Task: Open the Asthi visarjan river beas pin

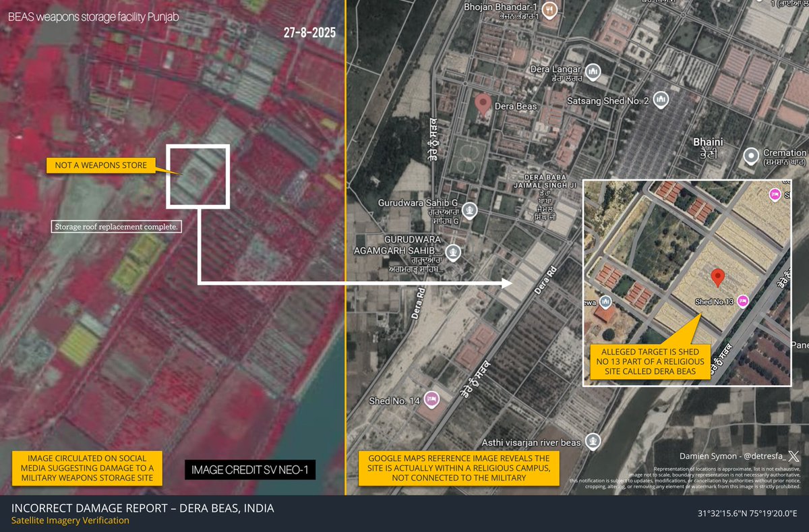Action: 593,441
